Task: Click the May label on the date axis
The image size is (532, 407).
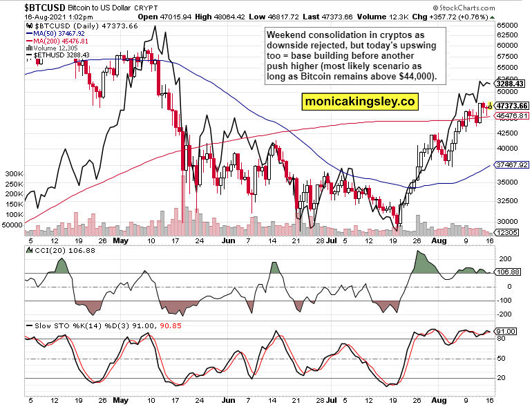Action: click(x=121, y=241)
